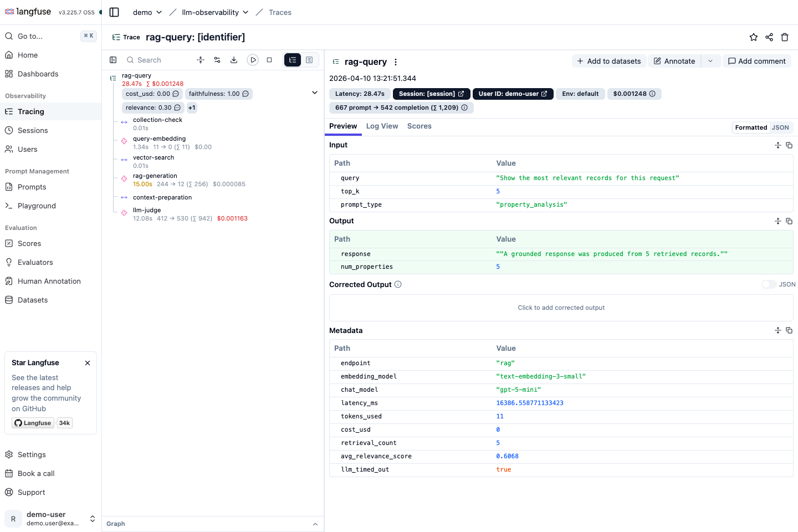798x532 pixels.
Task: Click to add corrected output field
Action: click(561, 308)
